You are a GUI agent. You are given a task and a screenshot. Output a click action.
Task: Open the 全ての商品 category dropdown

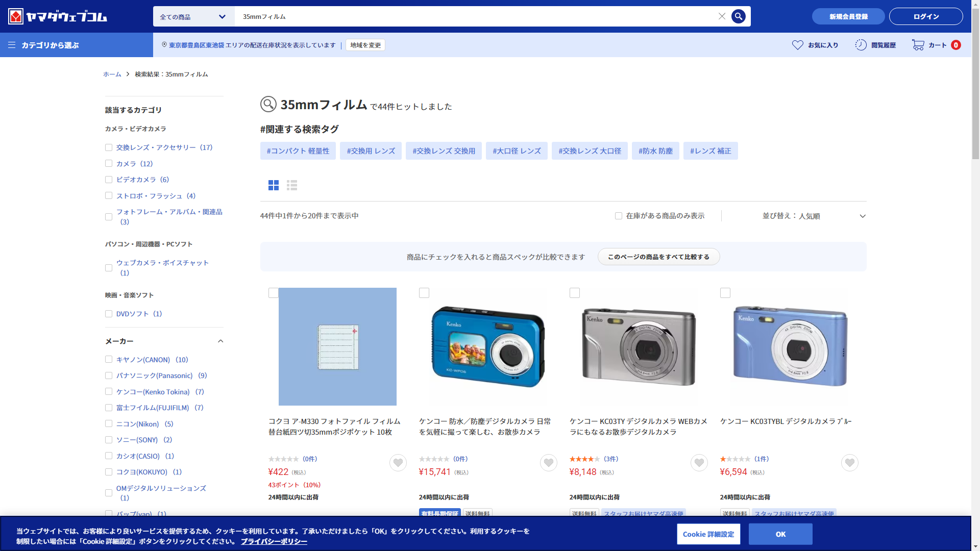193,17
